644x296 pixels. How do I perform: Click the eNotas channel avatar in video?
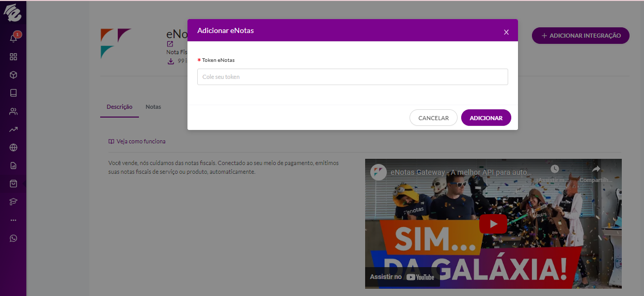378,171
